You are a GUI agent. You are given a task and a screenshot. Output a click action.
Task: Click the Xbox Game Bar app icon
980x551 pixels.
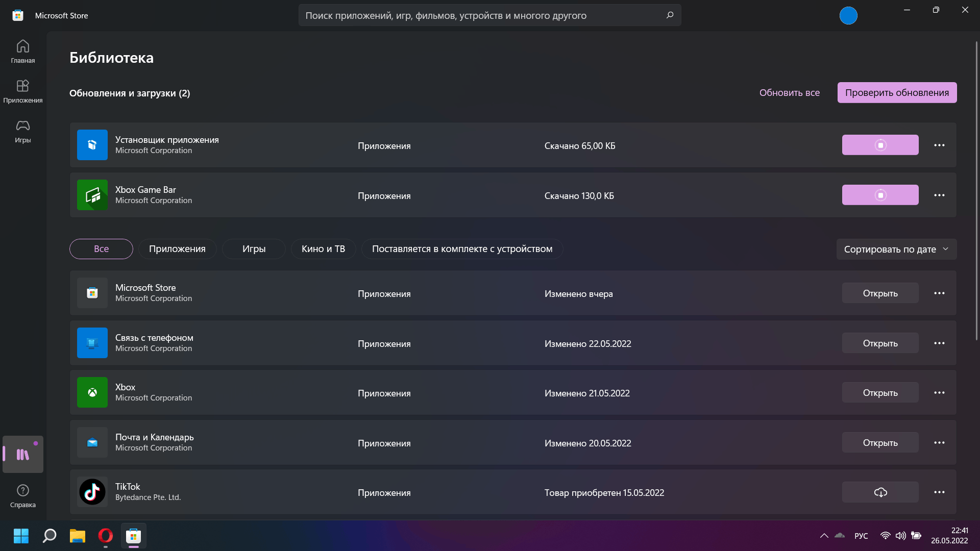(92, 195)
